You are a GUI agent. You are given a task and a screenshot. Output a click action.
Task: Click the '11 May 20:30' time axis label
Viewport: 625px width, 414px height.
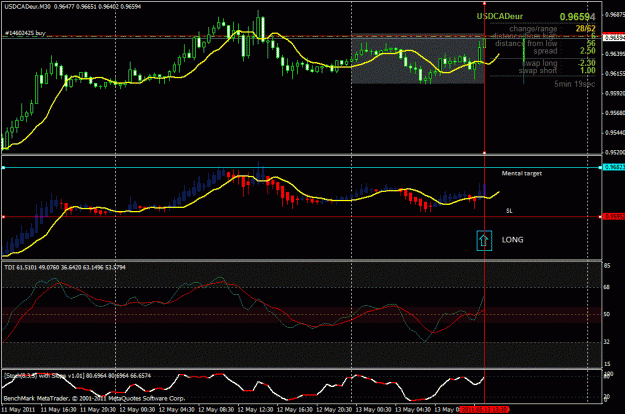click(x=98, y=410)
